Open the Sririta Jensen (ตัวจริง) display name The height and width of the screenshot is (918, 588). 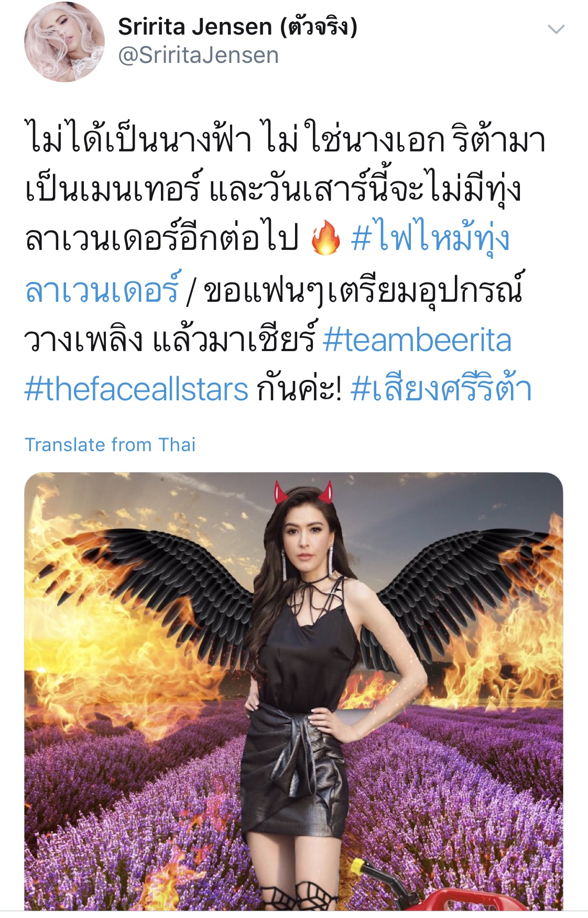(237, 26)
